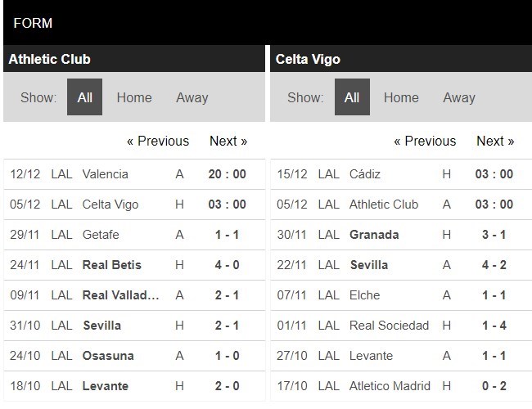This screenshot has width=532, height=409.
Task: Select the All tab under Celta Vigo
Action: (352, 97)
